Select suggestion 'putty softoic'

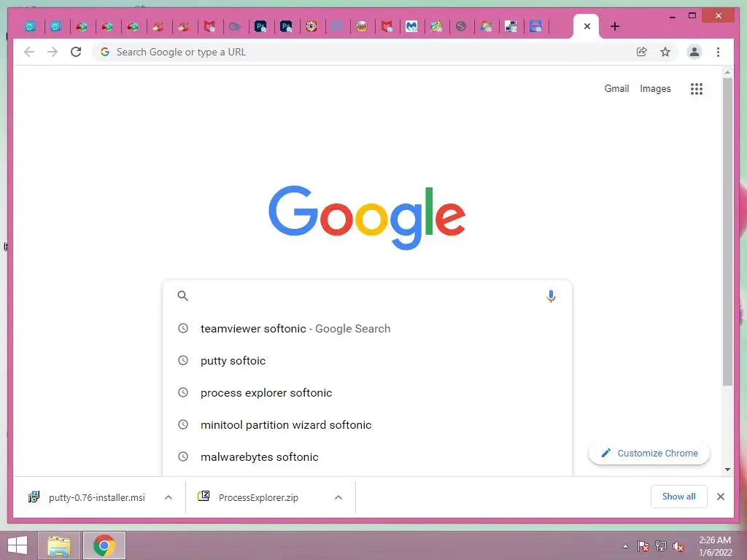point(367,360)
